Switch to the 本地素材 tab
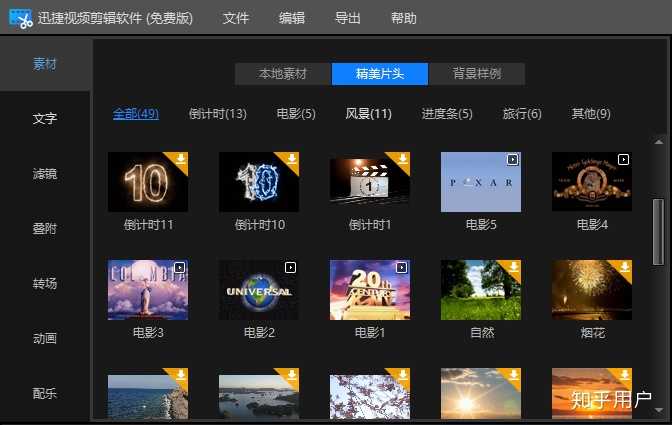 tap(283, 74)
